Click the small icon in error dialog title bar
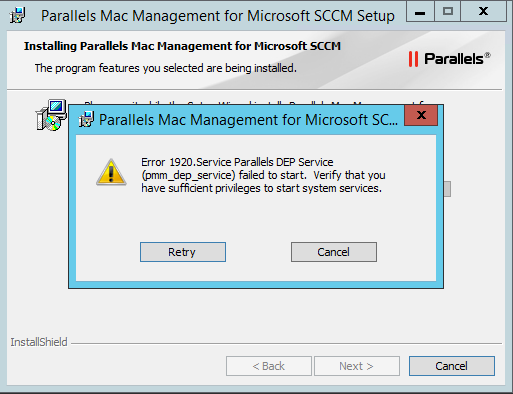513x394 pixels. (86, 119)
